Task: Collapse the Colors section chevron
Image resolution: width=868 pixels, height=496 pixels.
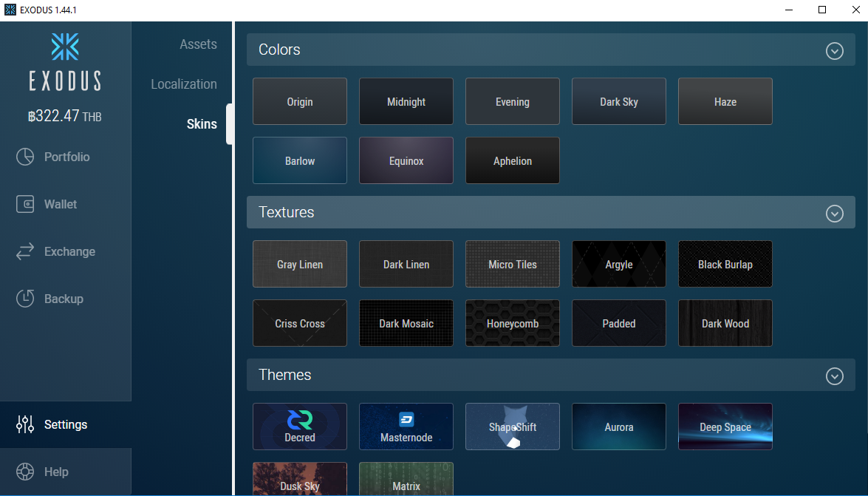Action: click(835, 51)
